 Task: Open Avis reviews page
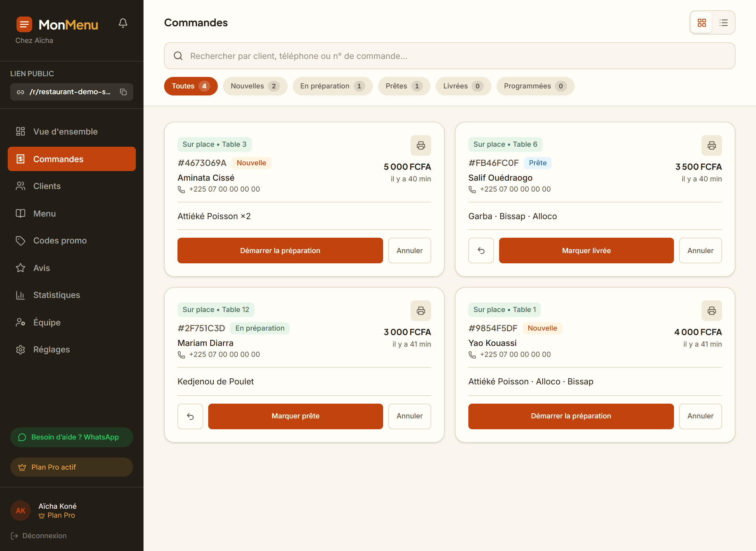point(71,268)
